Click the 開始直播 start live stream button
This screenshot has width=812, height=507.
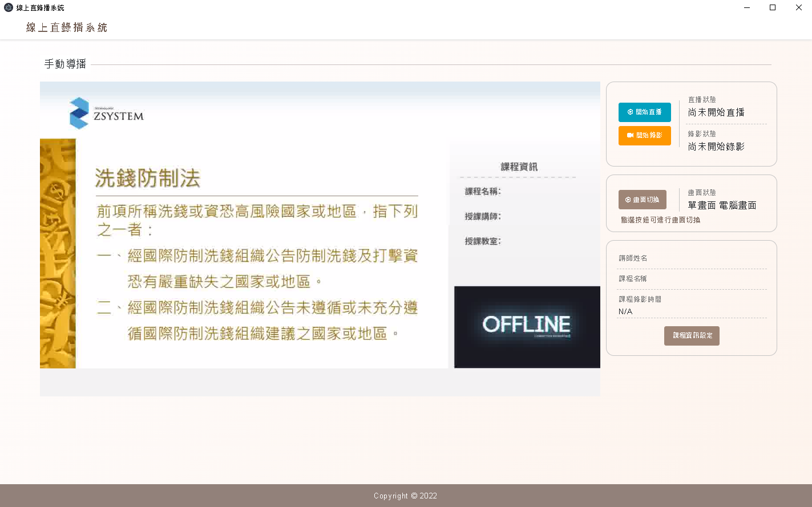coord(645,112)
